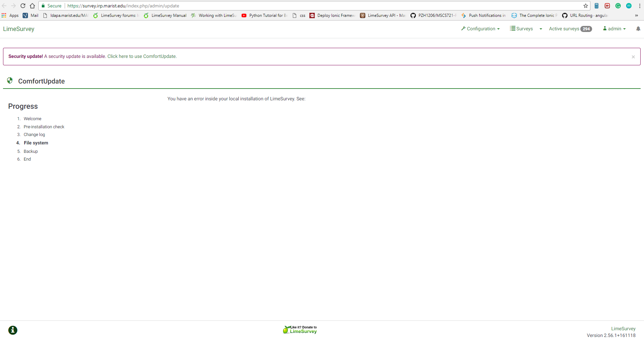644x339 pixels.
Task: Open PZH1206/MSCS721 GitHub bookmark
Action: coord(433,15)
